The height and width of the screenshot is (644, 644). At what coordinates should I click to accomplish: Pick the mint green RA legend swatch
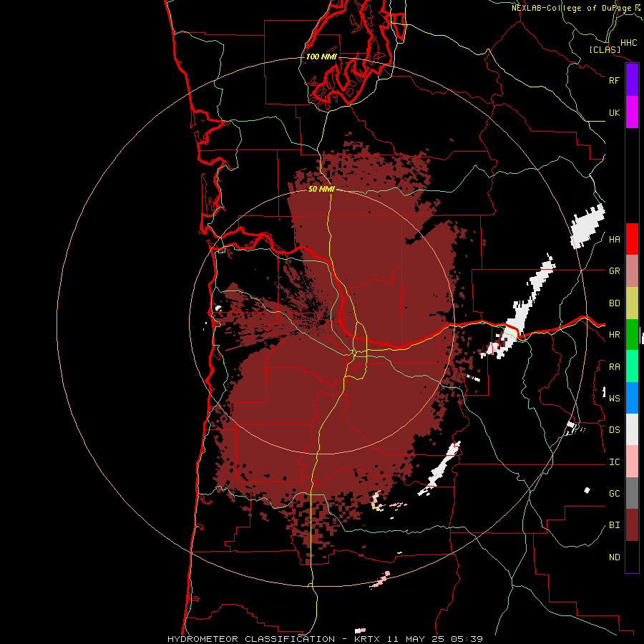coord(632,366)
